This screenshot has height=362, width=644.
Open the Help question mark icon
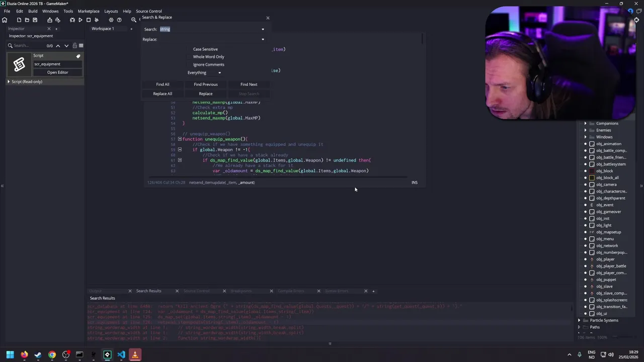coord(119,20)
